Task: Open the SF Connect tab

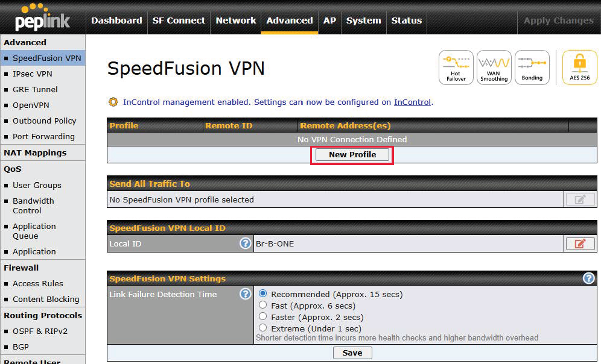Action: pyautogui.click(x=179, y=20)
